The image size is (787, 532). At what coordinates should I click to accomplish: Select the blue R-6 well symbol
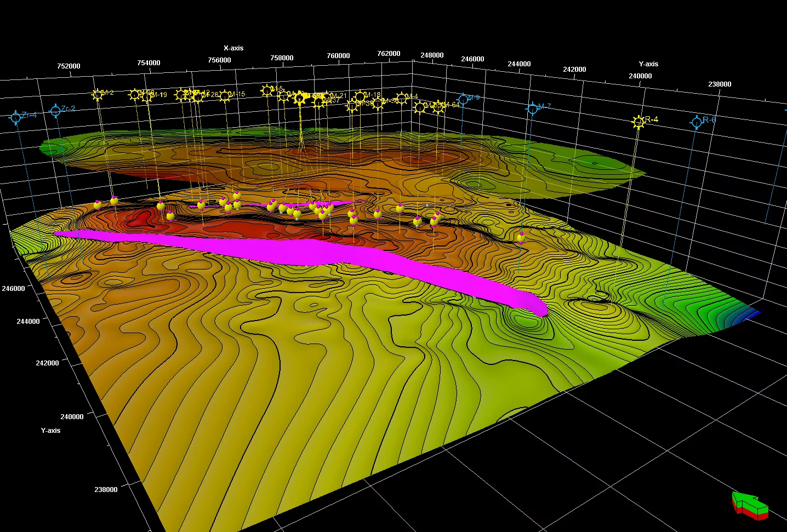tap(697, 122)
